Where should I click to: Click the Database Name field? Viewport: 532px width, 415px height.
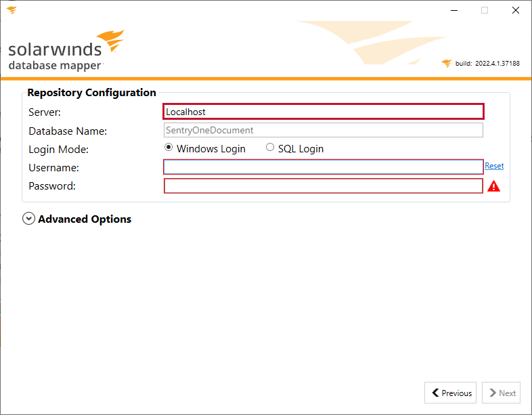(324, 130)
